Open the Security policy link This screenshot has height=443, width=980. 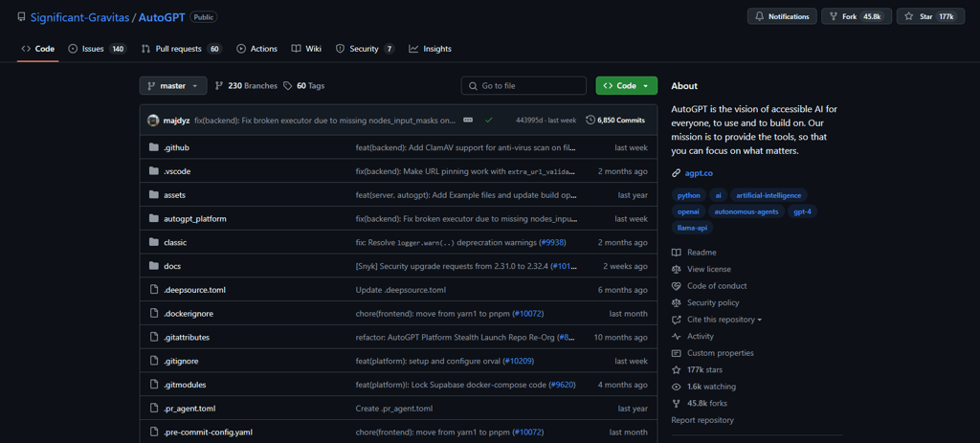coord(705,303)
